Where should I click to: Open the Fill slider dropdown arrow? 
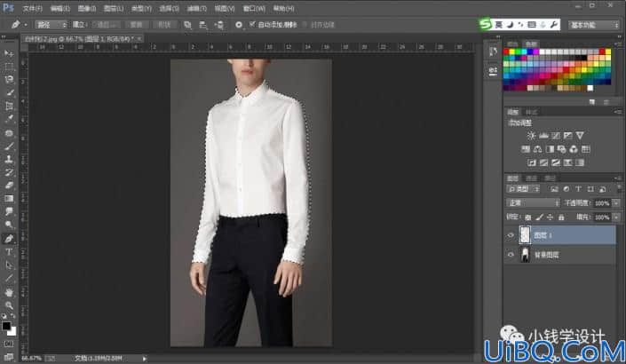(x=617, y=218)
